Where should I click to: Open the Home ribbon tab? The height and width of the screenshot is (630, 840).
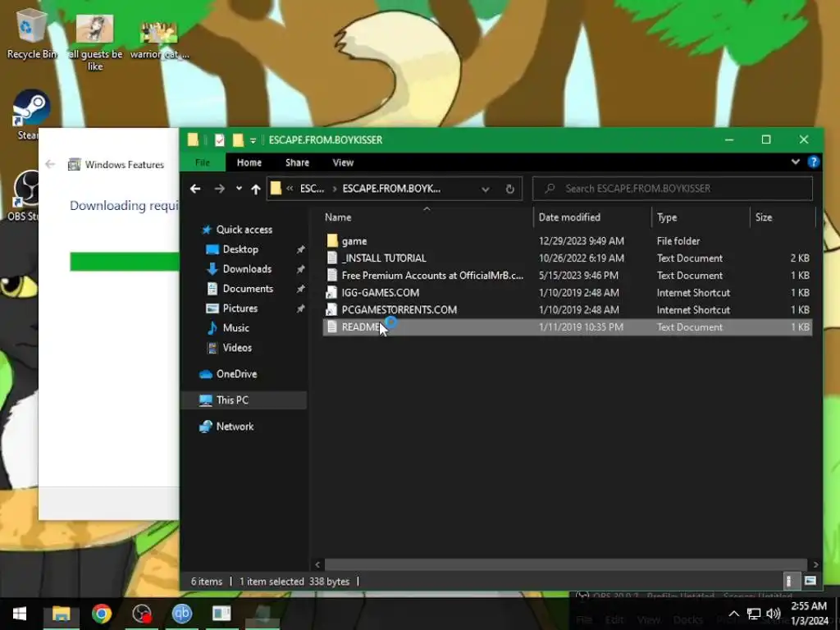click(249, 162)
